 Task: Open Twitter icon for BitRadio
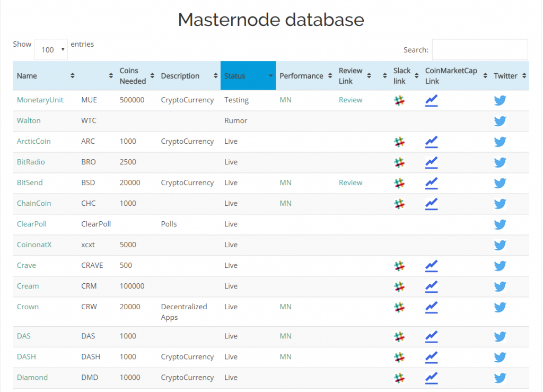tap(500, 162)
